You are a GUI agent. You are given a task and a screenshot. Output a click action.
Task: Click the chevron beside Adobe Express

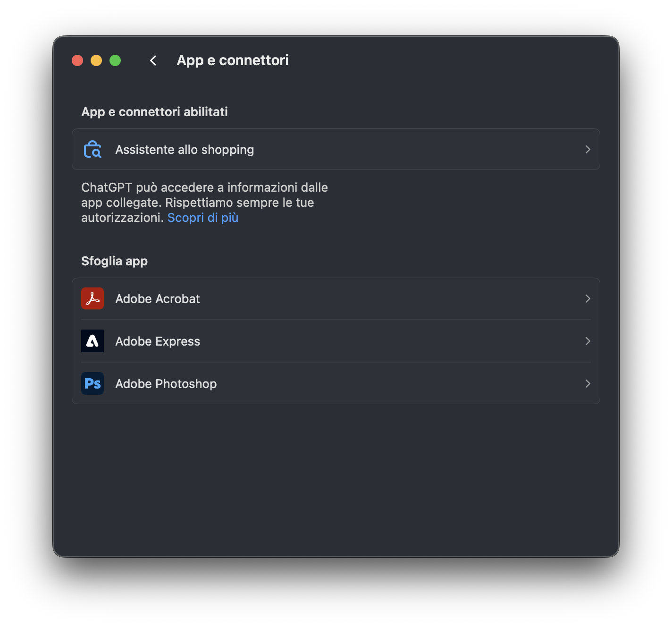click(x=588, y=341)
